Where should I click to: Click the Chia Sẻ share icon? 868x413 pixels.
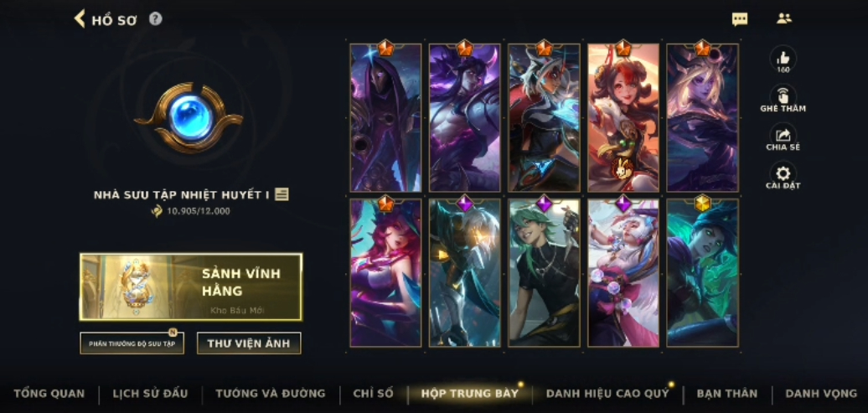point(783,136)
